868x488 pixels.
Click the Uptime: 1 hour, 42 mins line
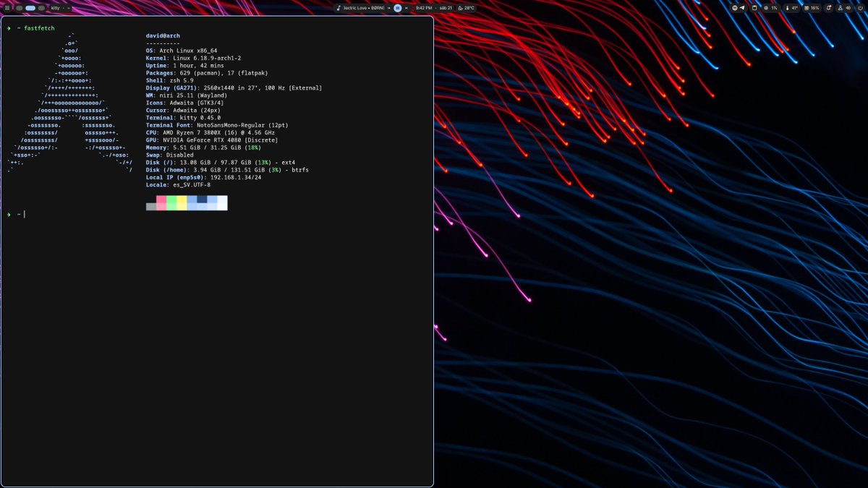[x=184, y=65]
